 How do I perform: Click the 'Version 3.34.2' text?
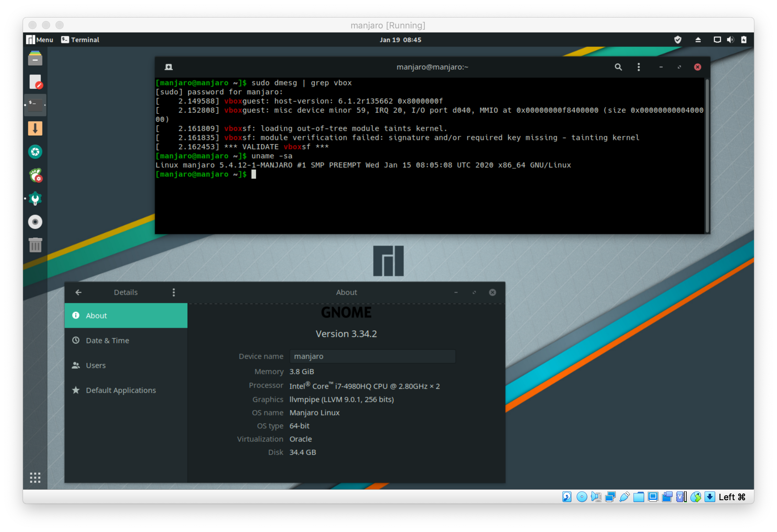click(346, 334)
